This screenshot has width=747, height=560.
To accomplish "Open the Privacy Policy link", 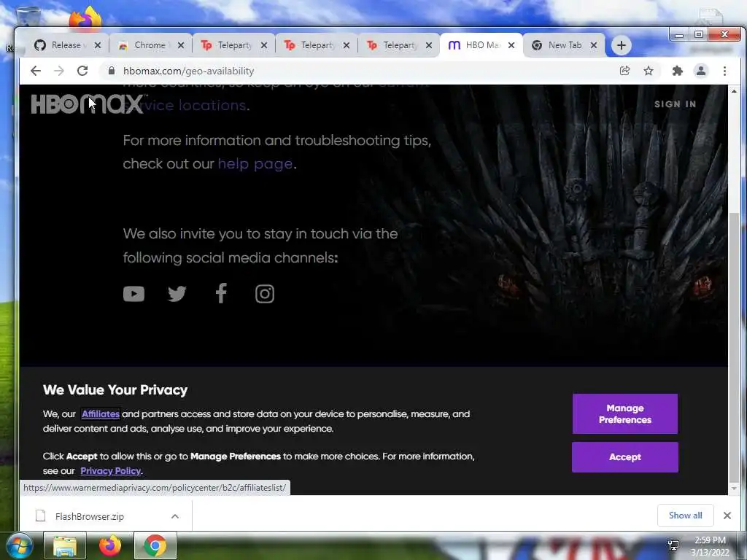I will click(111, 471).
